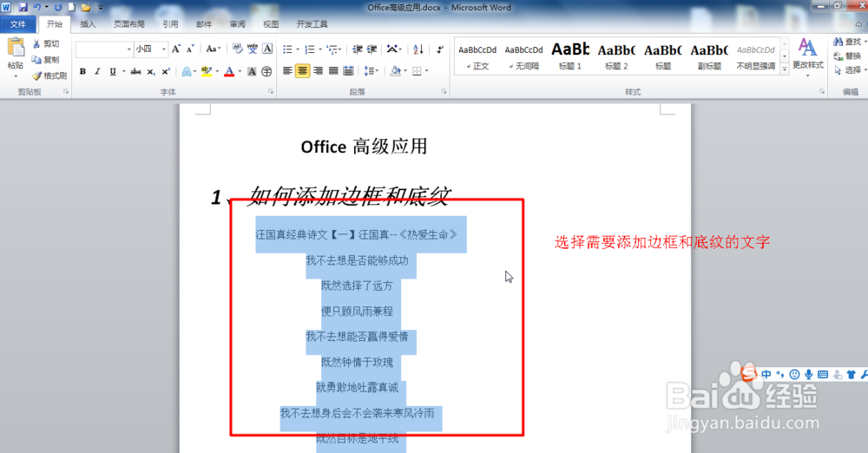Increase paragraph indent
This screenshot has width=868, height=453.
pyautogui.click(x=372, y=49)
